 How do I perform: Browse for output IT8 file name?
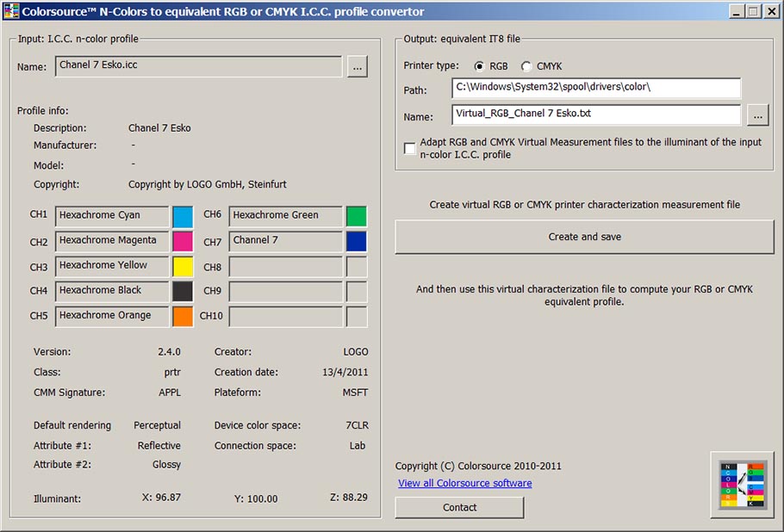[757, 115]
